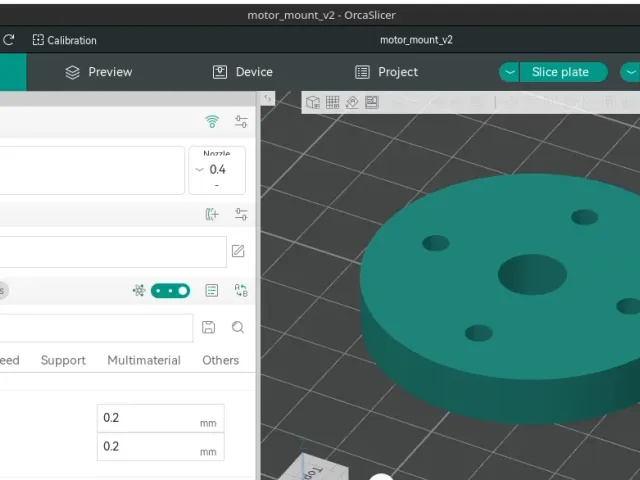Open the Multimaterial settings tab
The height and width of the screenshot is (480, 640).
click(144, 360)
